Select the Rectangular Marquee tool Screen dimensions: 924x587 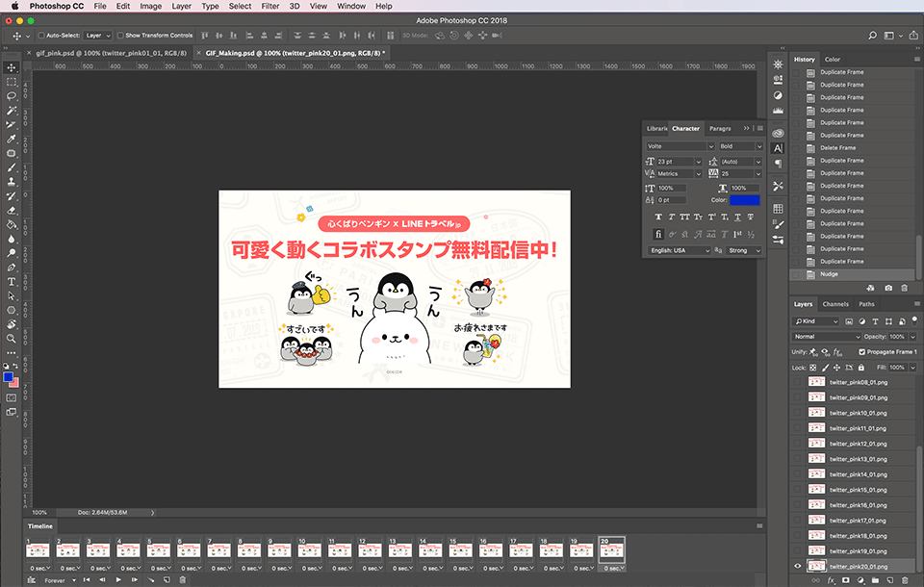12,82
